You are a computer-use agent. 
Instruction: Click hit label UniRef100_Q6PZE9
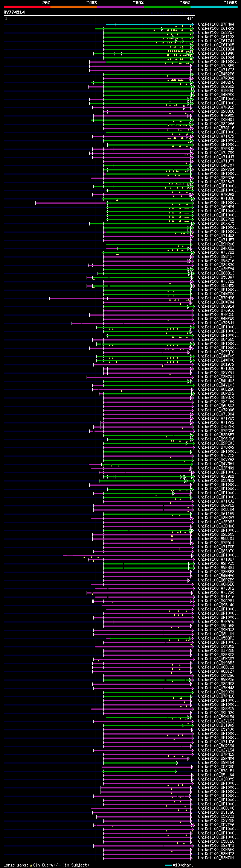pos(216,580)
